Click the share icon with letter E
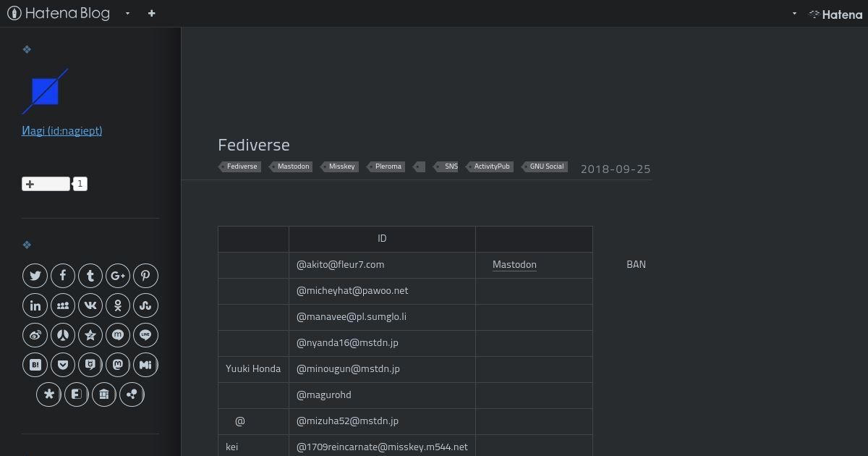Image resolution: width=868 pixels, height=456 pixels. coord(77,394)
